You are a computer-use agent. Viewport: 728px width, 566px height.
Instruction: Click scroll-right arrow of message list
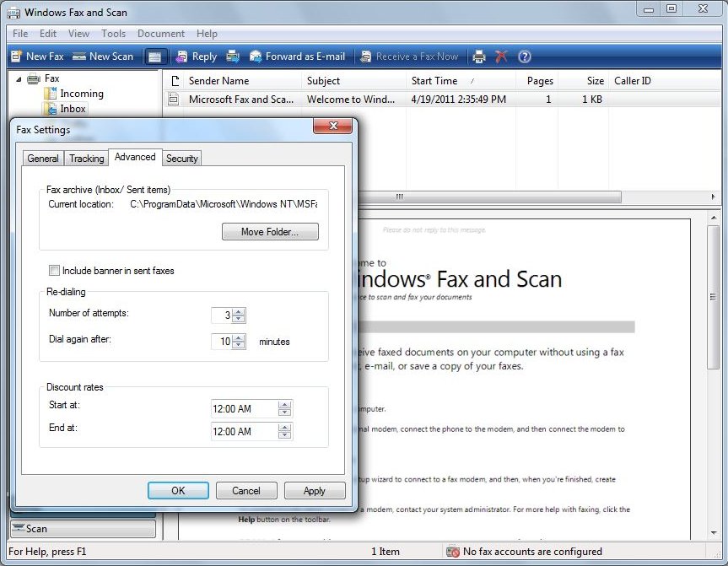pyautogui.click(x=713, y=197)
